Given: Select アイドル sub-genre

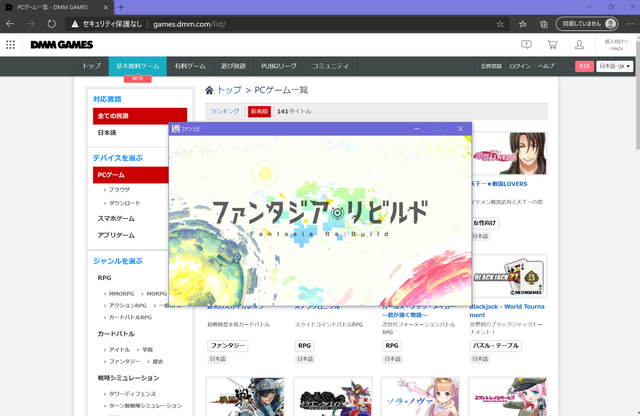Looking at the screenshot, I should tap(119, 350).
